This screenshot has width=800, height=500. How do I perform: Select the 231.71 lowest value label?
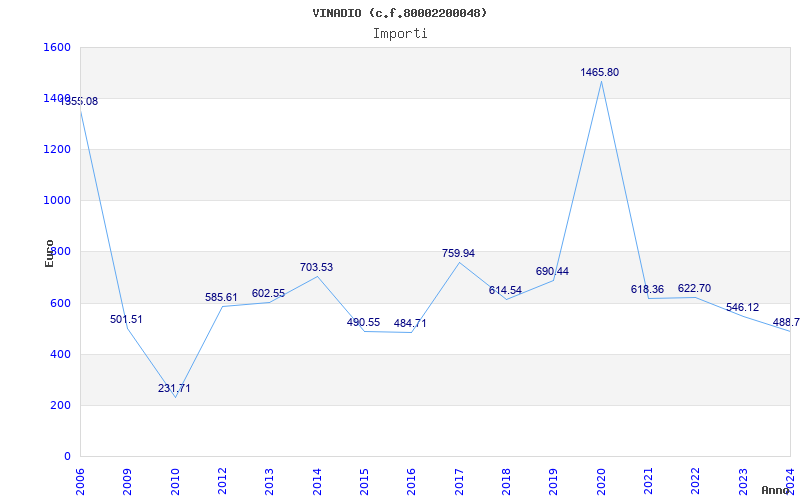pos(174,388)
